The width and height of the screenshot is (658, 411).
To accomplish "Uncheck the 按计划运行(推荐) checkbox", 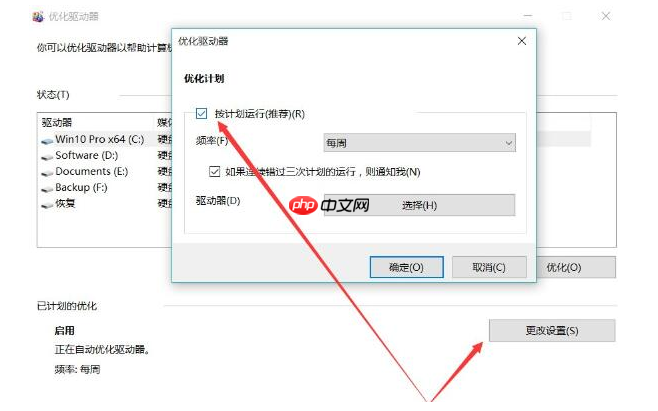I will 201,113.
